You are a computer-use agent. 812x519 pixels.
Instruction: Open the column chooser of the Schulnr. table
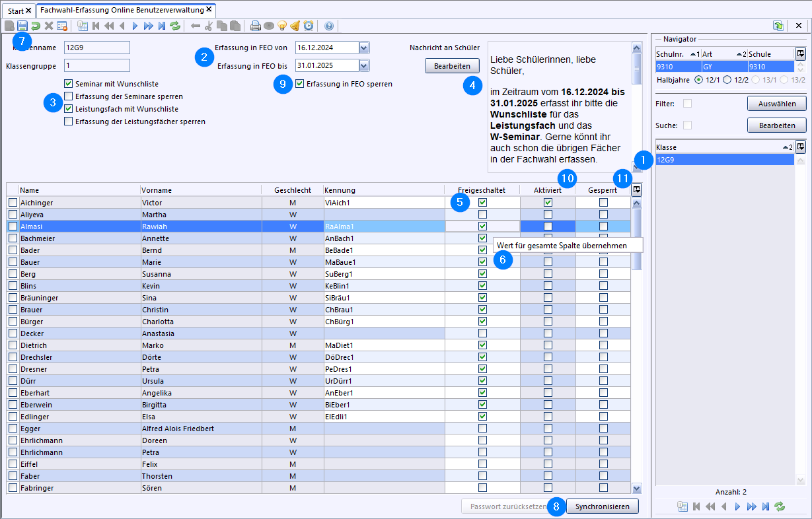[x=800, y=53]
